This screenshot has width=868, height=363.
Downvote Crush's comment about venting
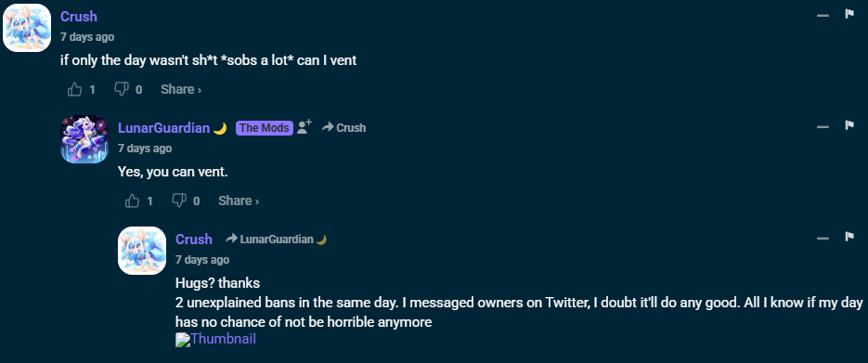(122, 89)
